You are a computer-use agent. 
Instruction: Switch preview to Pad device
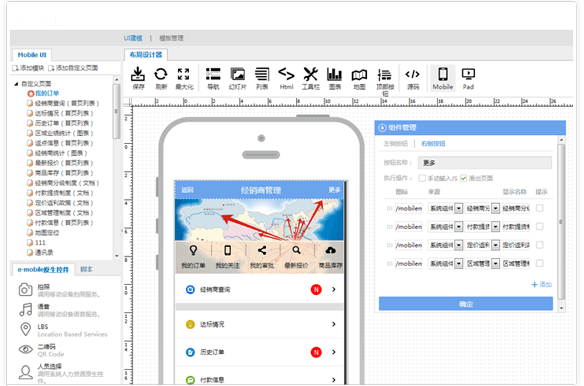468,78
